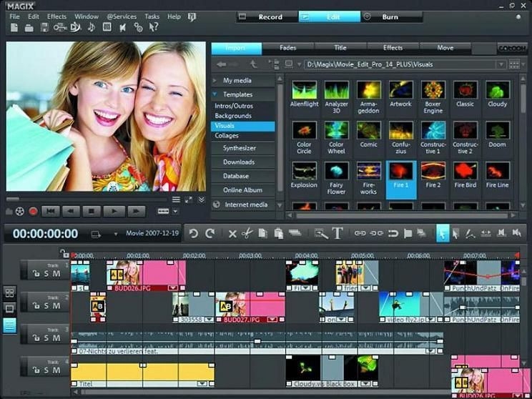The width and height of the screenshot is (532, 399).
Task: Solo track 4 with its S button
Action: point(46,370)
